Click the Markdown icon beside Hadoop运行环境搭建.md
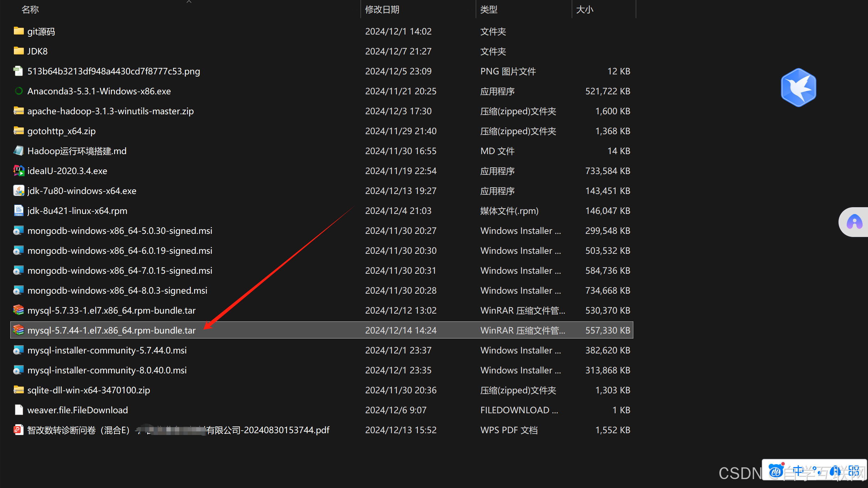Image resolution: width=868 pixels, height=488 pixels. click(18, 151)
